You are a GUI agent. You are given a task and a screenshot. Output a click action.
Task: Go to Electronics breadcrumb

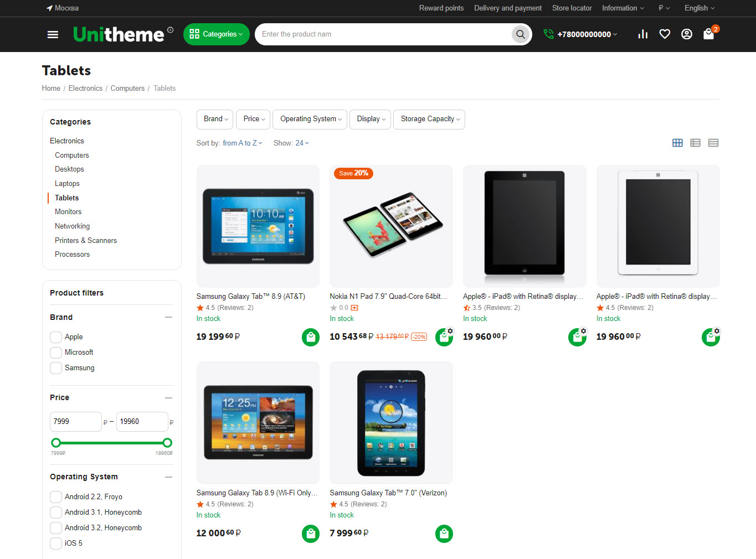click(x=85, y=89)
